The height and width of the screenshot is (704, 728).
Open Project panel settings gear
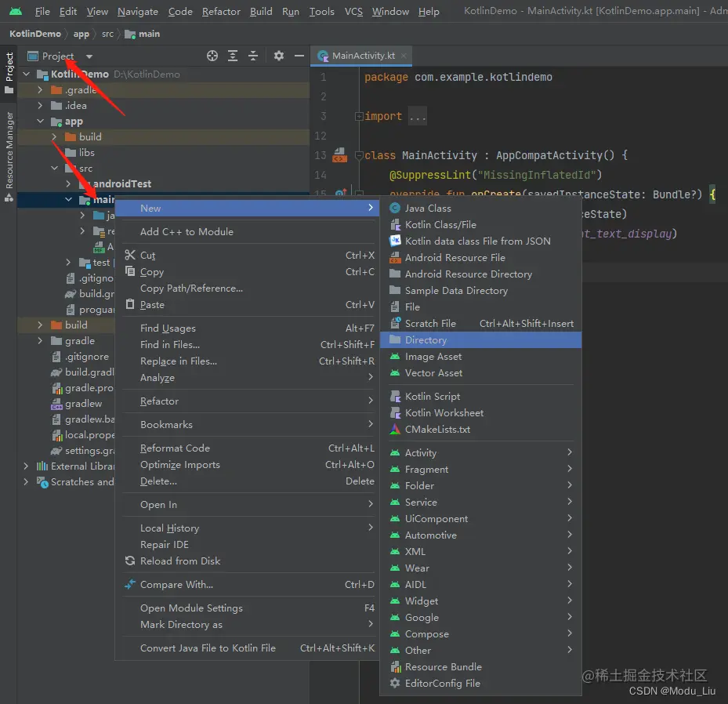[278, 56]
